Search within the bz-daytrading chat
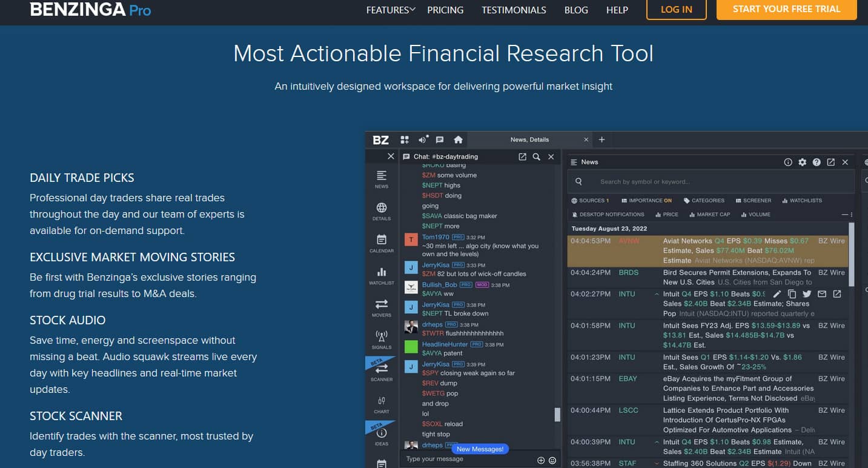Viewport: 868px width, 468px height. coord(536,156)
